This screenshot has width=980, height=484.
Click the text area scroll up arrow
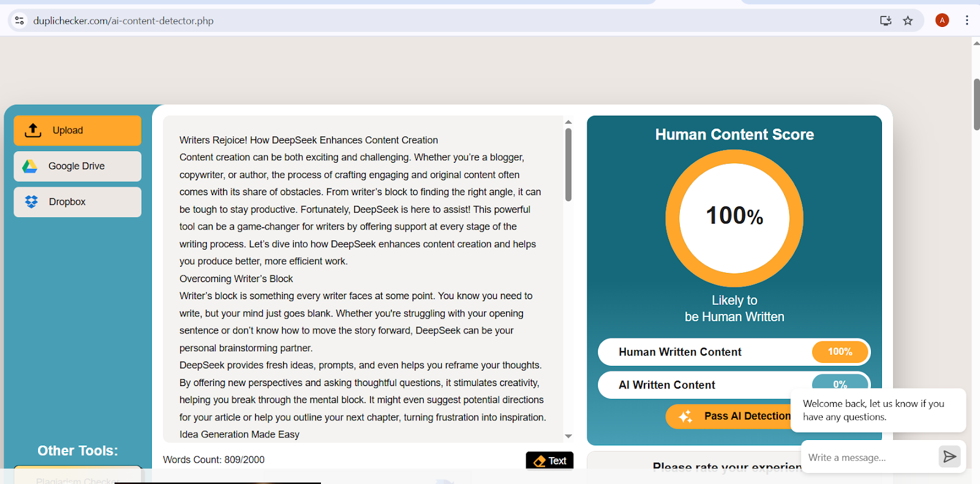(x=568, y=122)
